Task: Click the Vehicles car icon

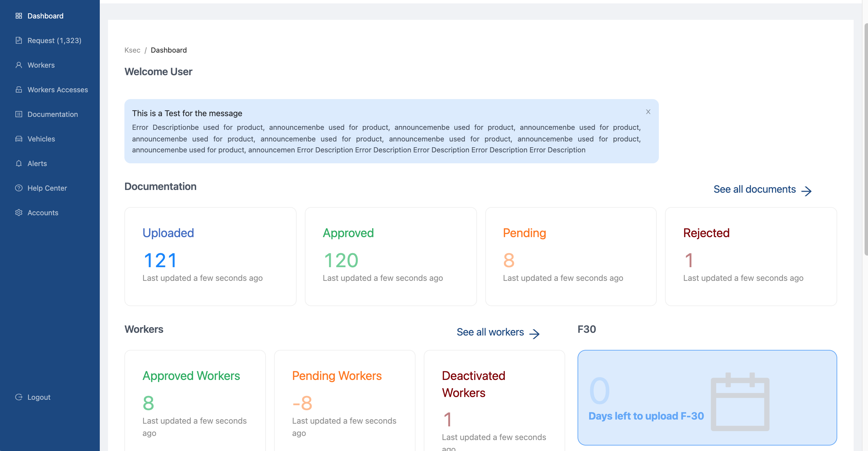Action: (x=19, y=139)
